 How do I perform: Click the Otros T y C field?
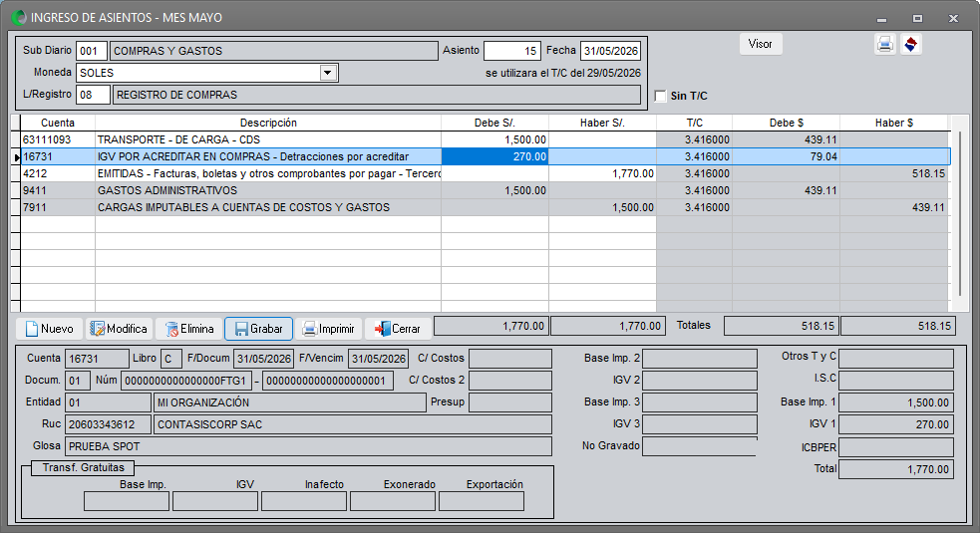tap(896, 359)
